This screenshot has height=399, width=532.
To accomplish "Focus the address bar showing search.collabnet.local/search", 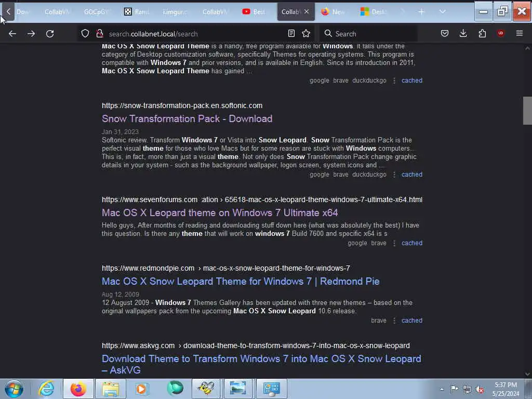I will [196, 34].
